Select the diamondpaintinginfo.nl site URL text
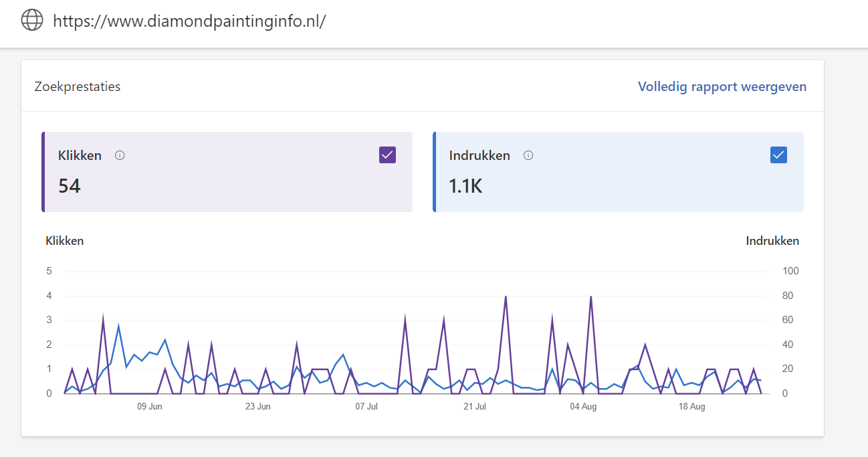The width and height of the screenshot is (868, 457). tap(189, 21)
